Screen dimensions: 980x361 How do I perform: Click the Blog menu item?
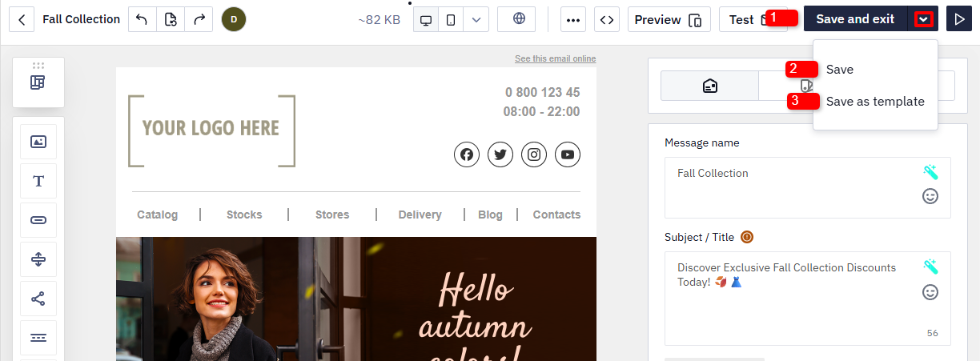(490, 215)
